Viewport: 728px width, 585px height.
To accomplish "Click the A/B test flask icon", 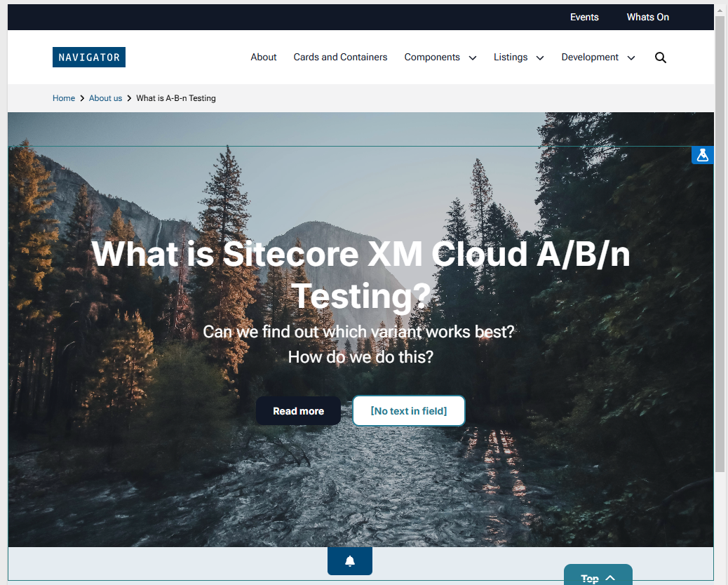I will [703, 155].
